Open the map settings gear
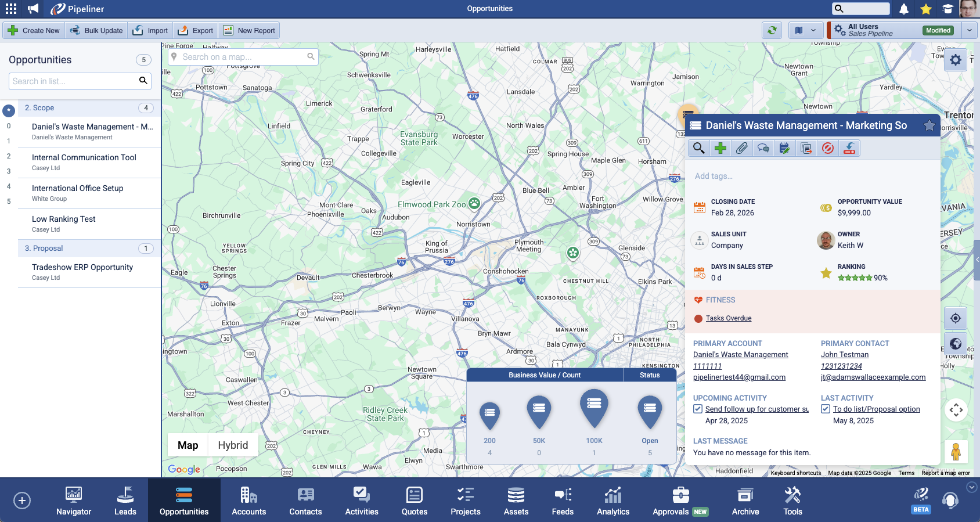The width and height of the screenshot is (980, 522). [956, 60]
